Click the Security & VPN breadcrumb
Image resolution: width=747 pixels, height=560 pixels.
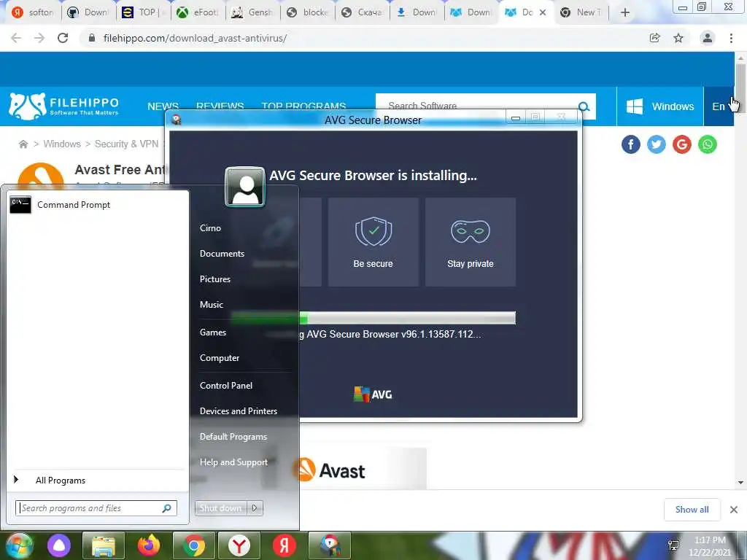pos(126,144)
